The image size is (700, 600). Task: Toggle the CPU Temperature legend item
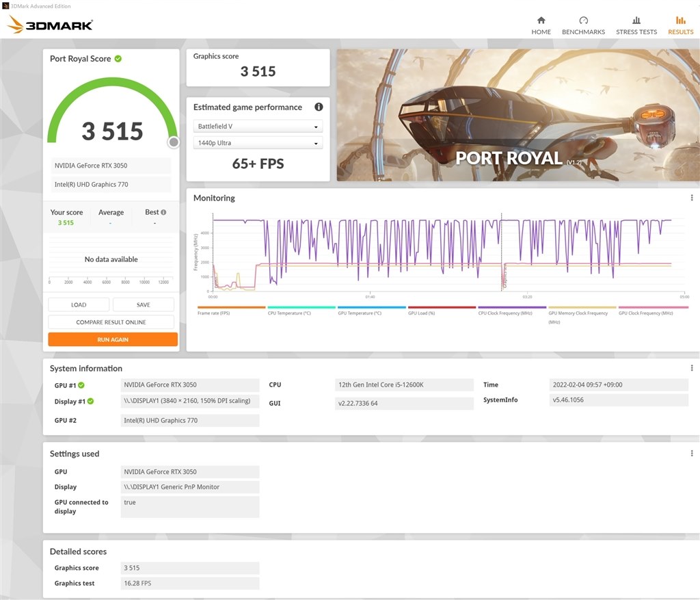[301, 311]
